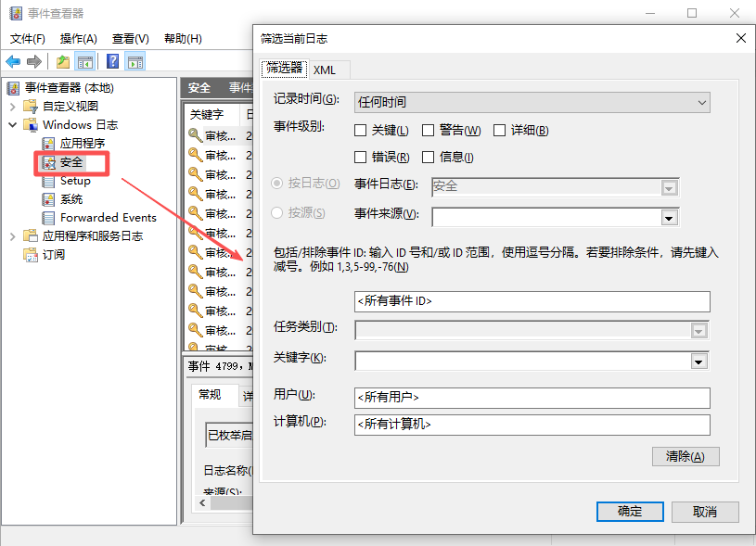Expand the 自定义视图 tree node
Screen dimensions: 756x546
13,106
